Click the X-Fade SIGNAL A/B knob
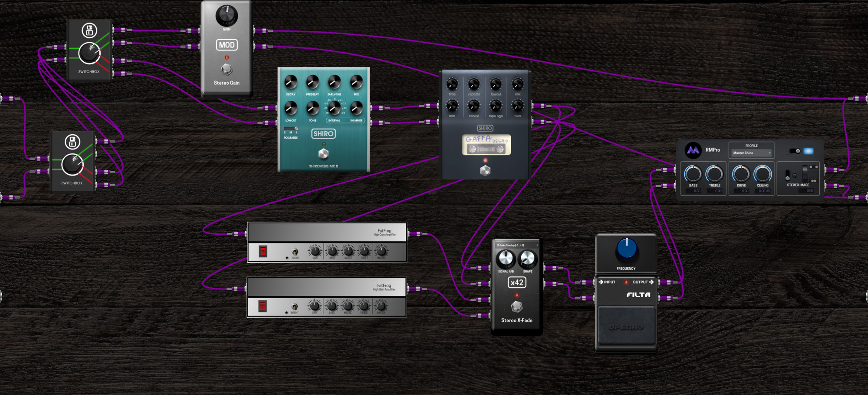Image resolution: width=868 pixels, height=395 pixels. 506,259
